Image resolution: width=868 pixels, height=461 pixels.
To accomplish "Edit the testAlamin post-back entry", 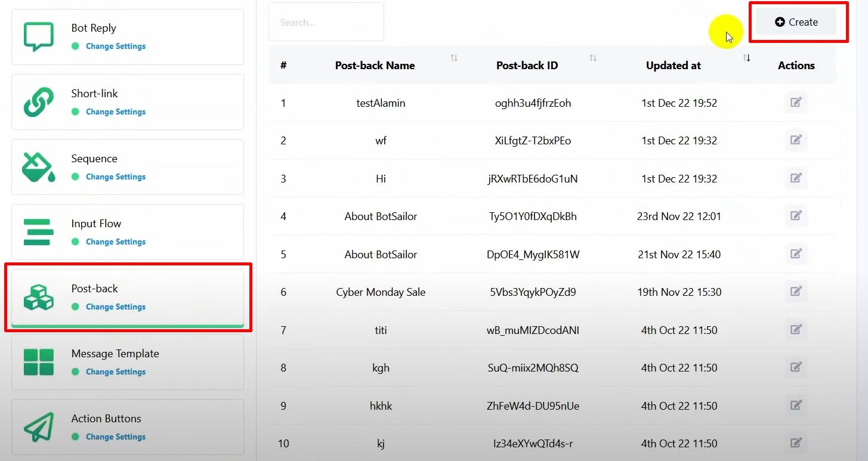I will click(796, 102).
